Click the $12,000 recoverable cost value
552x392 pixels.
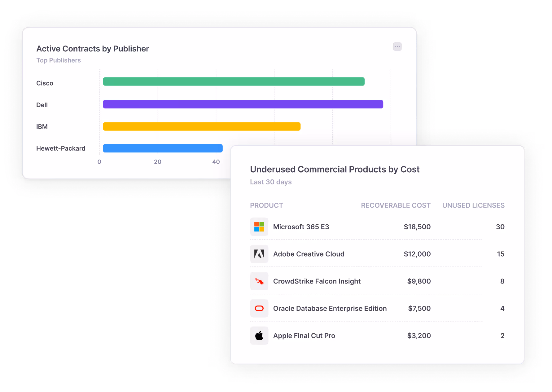tap(417, 254)
